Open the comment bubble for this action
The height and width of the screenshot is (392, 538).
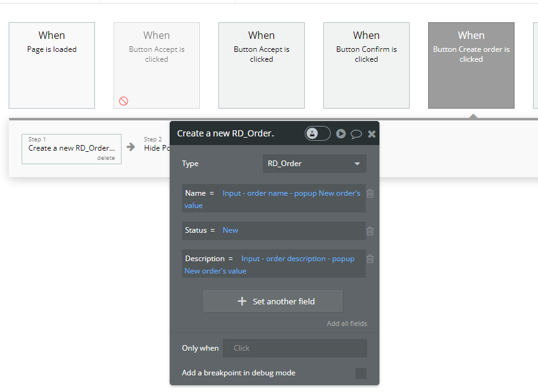coord(356,133)
